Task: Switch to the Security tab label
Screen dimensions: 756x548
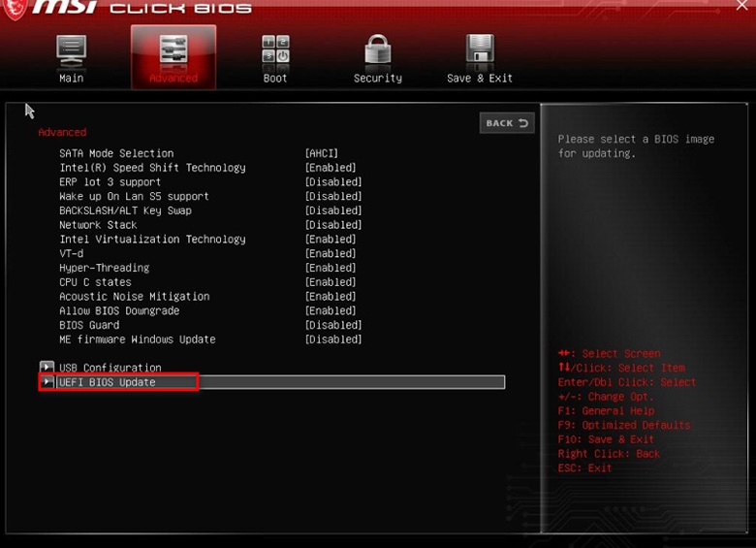Action: click(x=378, y=79)
